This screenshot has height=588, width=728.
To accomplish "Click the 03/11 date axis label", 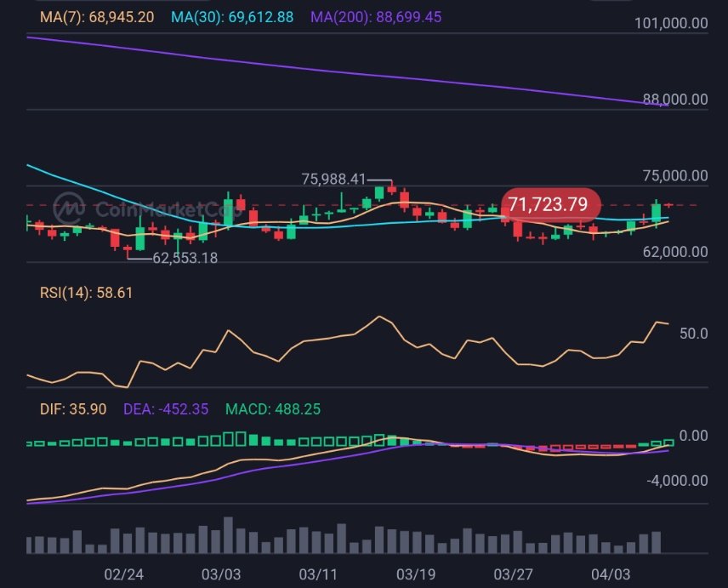I will pyautogui.click(x=318, y=574).
